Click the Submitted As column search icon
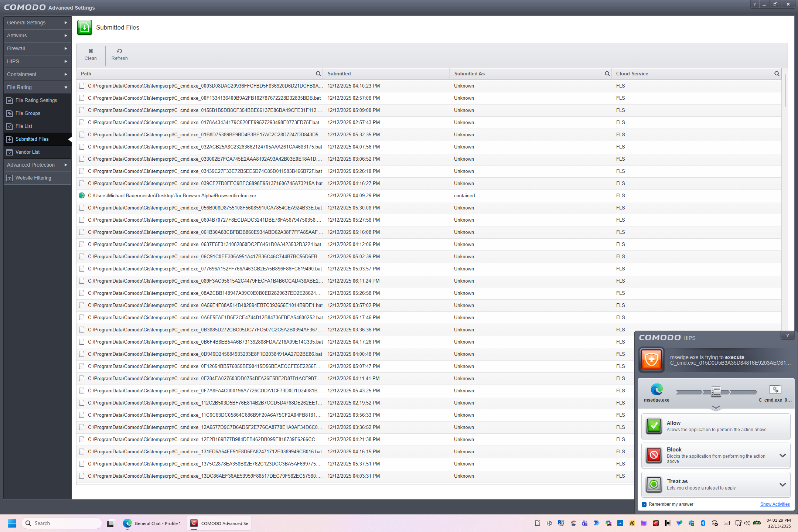The height and width of the screenshot is (532, 798). tap(607, 74)
